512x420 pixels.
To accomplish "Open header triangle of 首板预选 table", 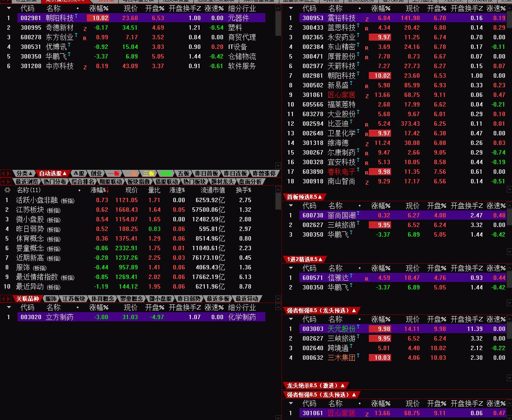I will click(x=291, y=206).
